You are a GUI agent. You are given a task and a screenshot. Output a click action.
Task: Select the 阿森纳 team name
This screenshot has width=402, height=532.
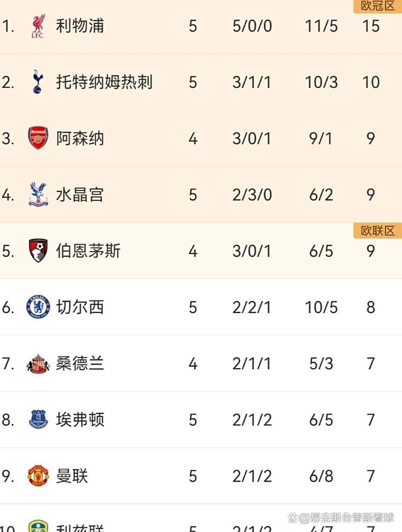point(80,139)
